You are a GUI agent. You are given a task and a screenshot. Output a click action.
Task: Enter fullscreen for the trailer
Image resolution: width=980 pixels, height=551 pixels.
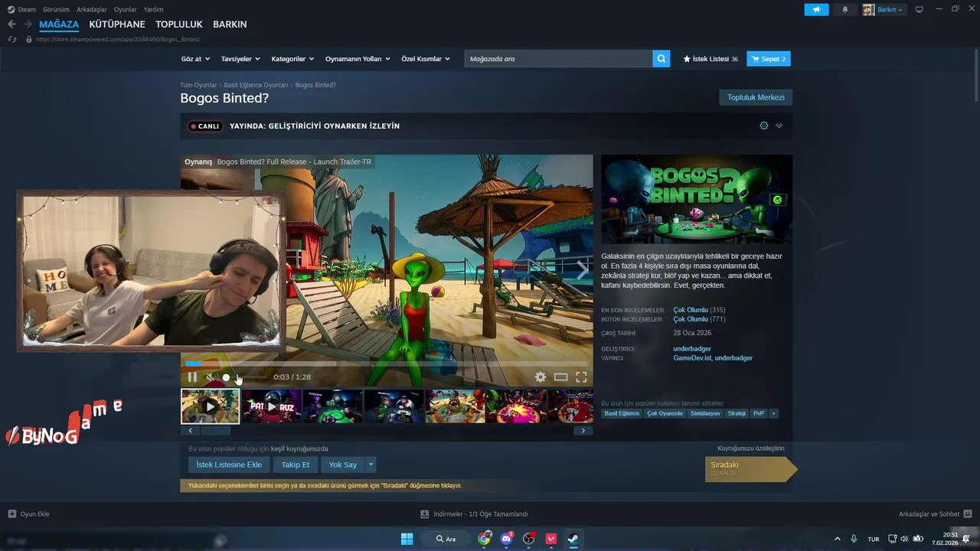point(581,377)
